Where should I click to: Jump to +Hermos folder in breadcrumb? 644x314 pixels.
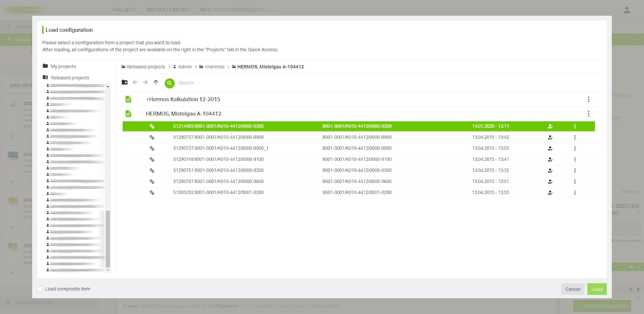tap(214, 67)
